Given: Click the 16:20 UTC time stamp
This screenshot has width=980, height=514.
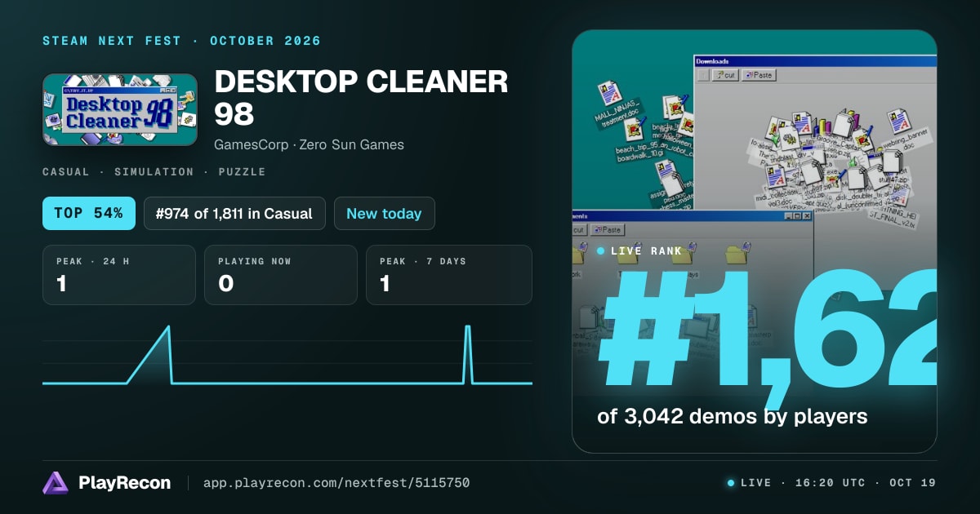Looking at the screenshot, I should [x=830, y=483].
